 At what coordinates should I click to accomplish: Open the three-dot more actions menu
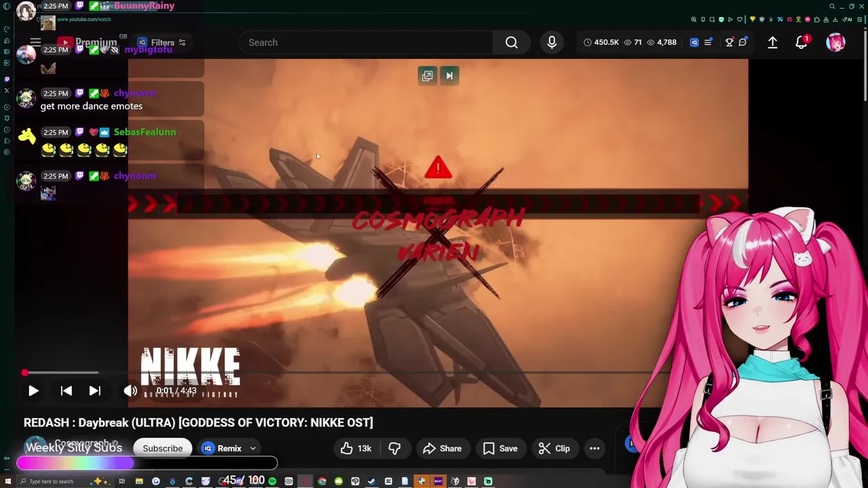click(x=595, y=448)
